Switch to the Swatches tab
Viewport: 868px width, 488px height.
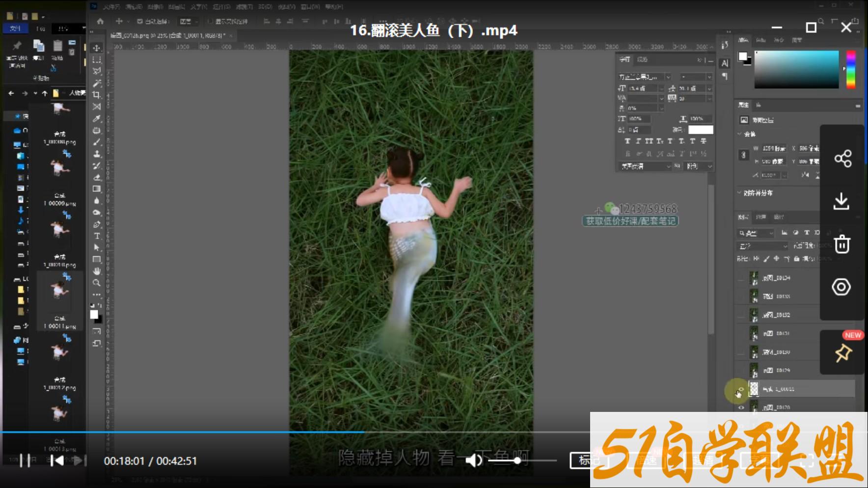[761, 40]
